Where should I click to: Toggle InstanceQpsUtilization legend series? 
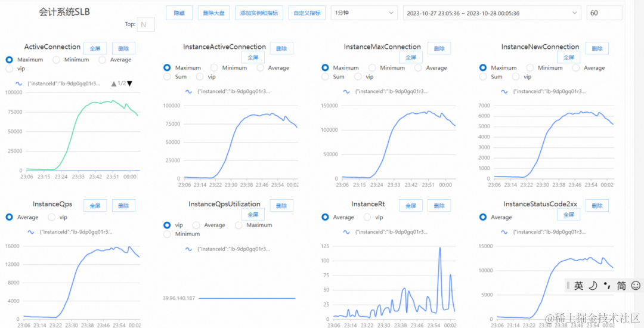228,249
